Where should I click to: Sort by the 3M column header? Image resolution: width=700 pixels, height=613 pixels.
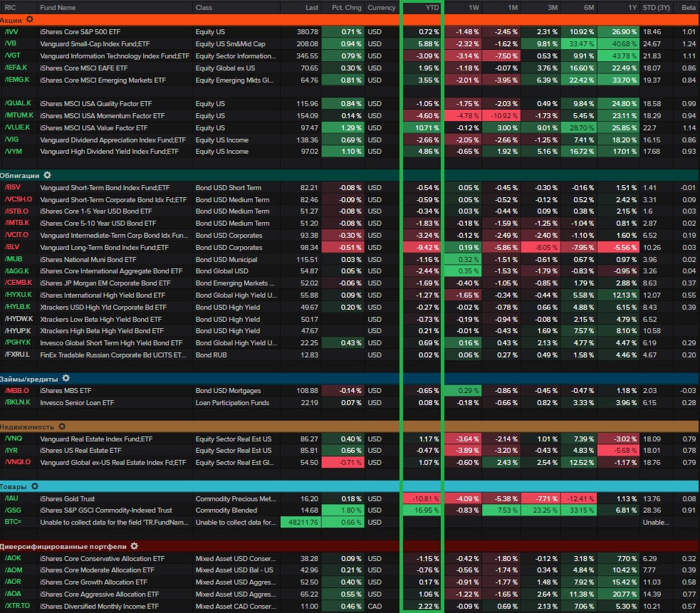(552, 8)
